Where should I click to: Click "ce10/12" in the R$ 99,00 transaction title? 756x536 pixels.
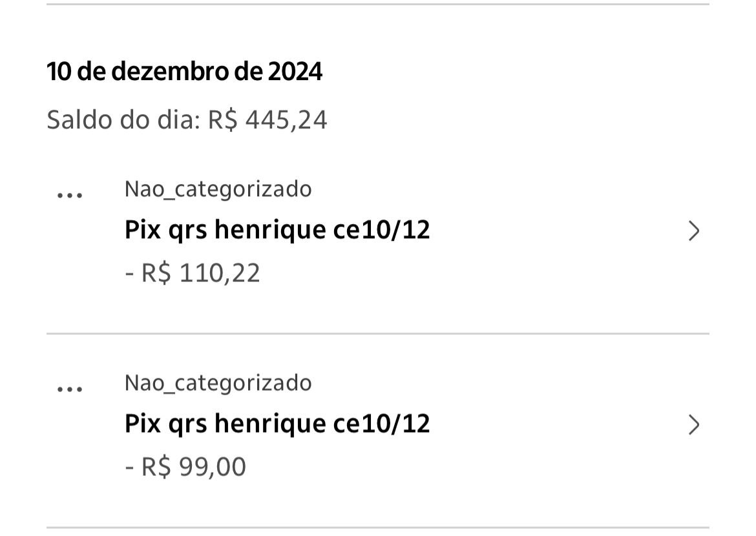tap(381, 424)
